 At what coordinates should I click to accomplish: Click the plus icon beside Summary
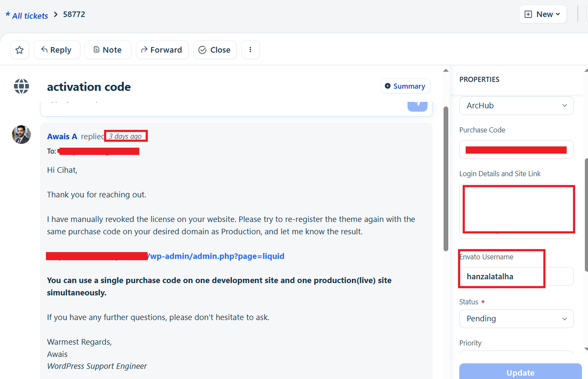pyautogui.click(x=388, y=86)
